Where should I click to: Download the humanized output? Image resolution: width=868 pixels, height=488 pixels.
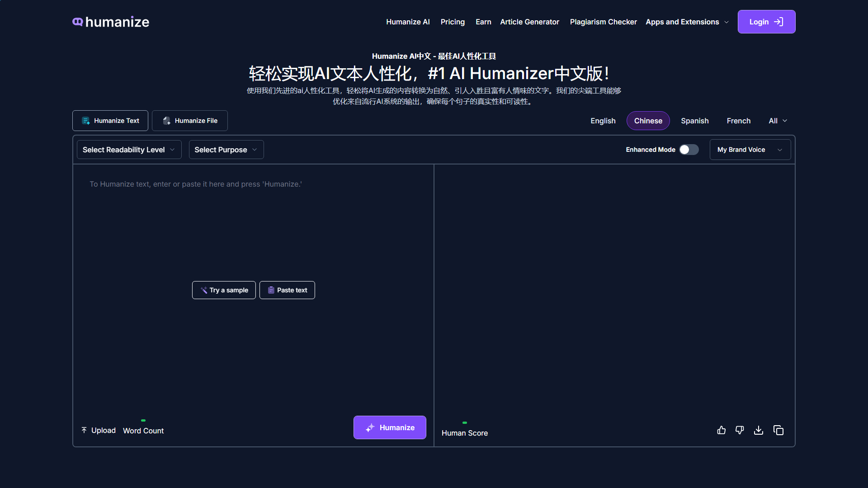tap(759, 430)
